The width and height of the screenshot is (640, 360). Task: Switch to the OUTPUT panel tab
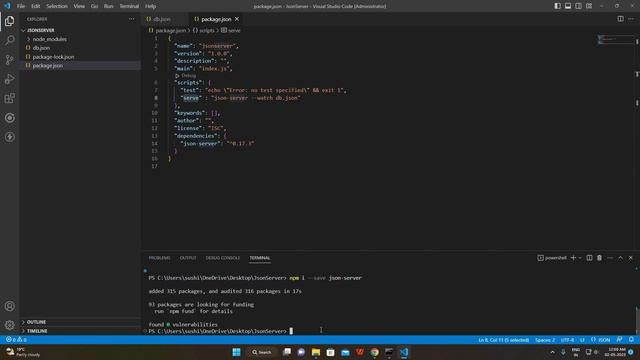pos(188,258)
